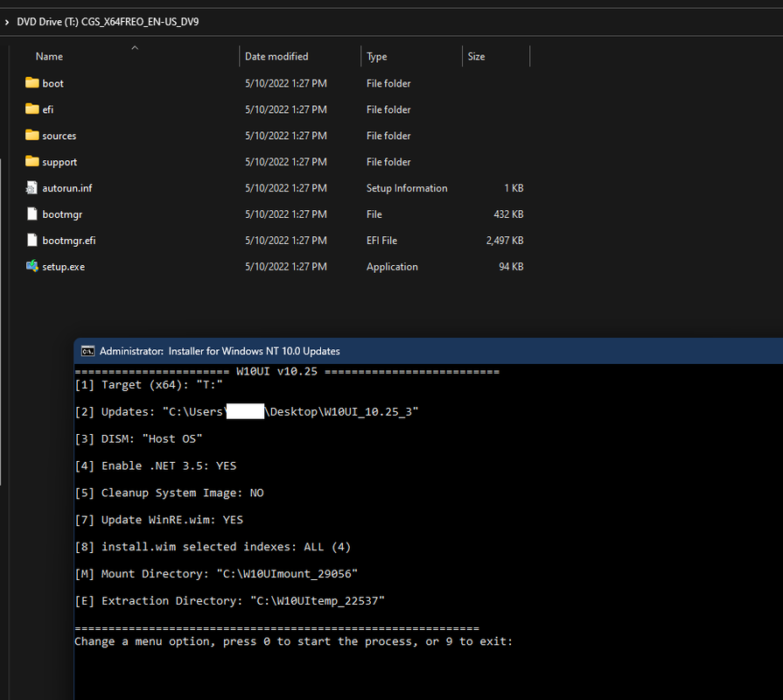The width and height of the screenshot is (783, 700).
Task: Open the efi folder icon
Action: [32, 108]
